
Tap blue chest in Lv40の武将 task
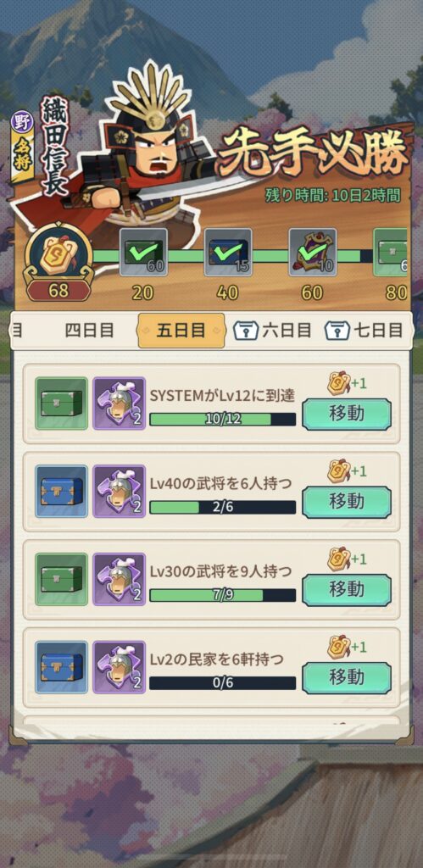coord(61,492)
